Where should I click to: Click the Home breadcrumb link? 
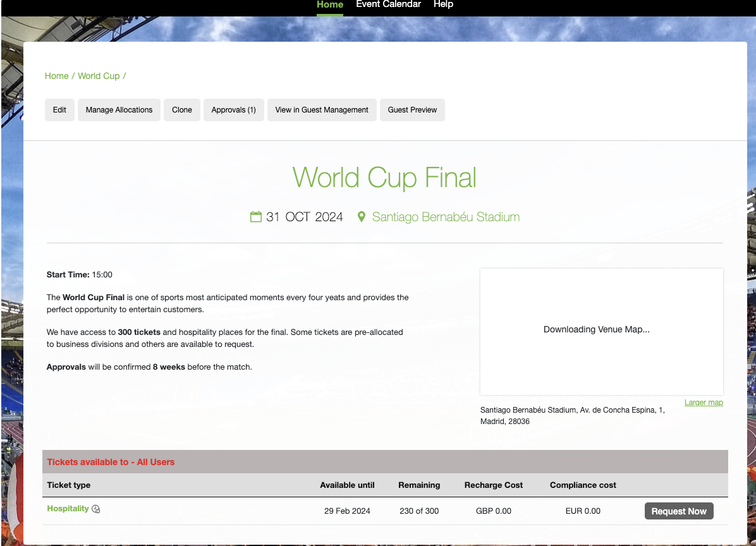pos(56,76)
